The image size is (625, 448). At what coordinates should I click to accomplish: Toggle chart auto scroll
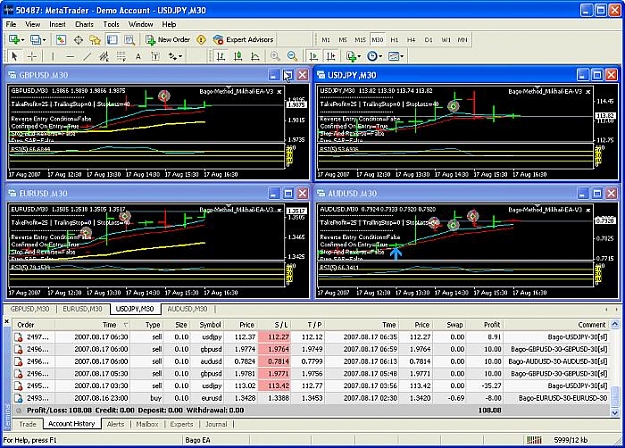pos(314,57)
